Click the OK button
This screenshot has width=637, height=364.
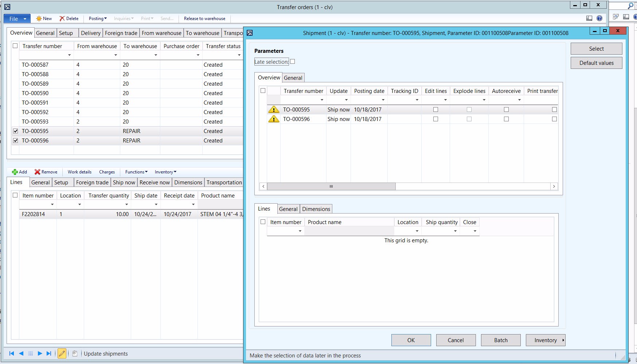pos(411,340)
